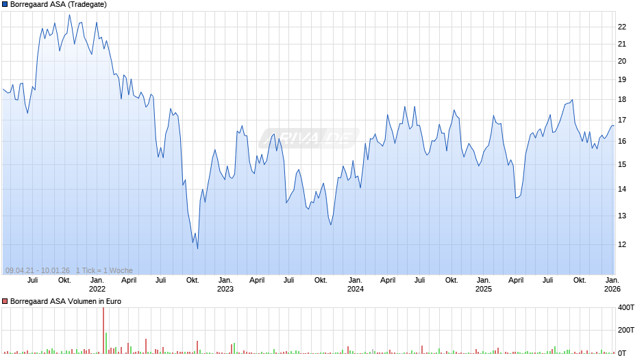The image size is (644, 360).
Task: Click the price axis value 18
Action: pyautogui.click(x=622, y=99)
